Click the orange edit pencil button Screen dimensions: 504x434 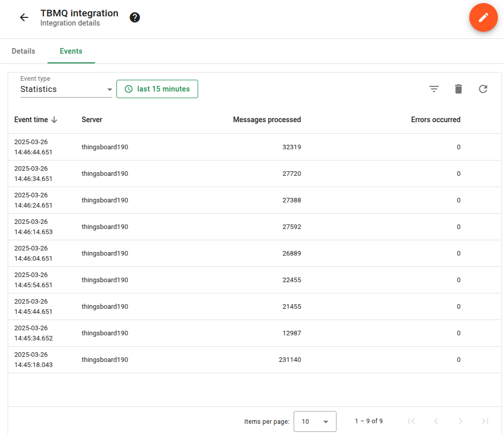[x=483, y=17]
